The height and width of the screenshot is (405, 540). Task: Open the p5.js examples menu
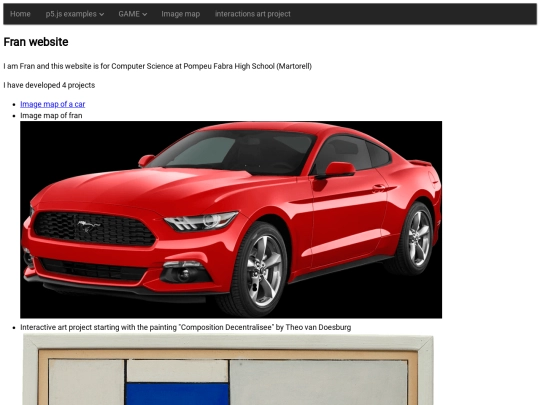(75, 14)
